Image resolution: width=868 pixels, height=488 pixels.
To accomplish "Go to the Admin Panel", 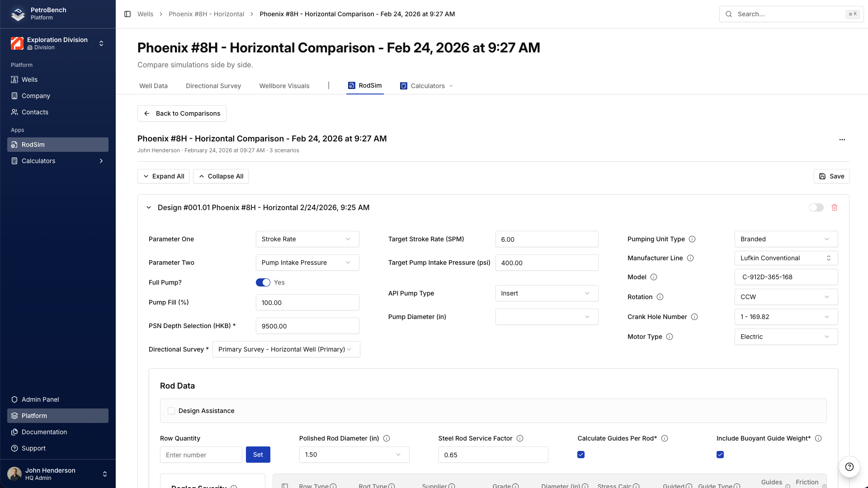I will [x=40, y=399].
